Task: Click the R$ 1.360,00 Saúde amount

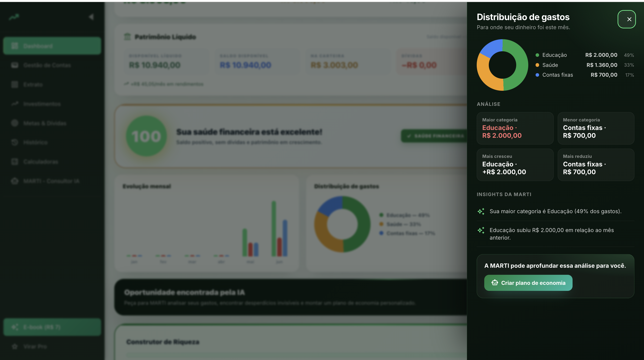Action: pos(602,65)
